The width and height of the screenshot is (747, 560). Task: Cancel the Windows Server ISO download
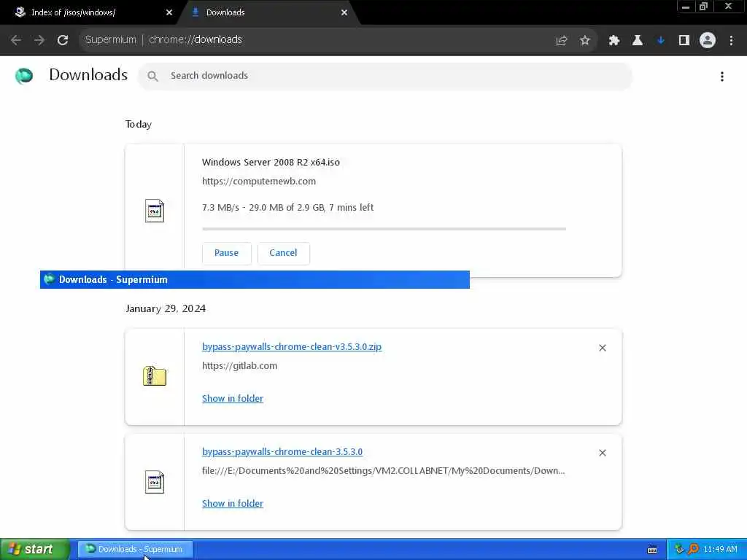283,253
